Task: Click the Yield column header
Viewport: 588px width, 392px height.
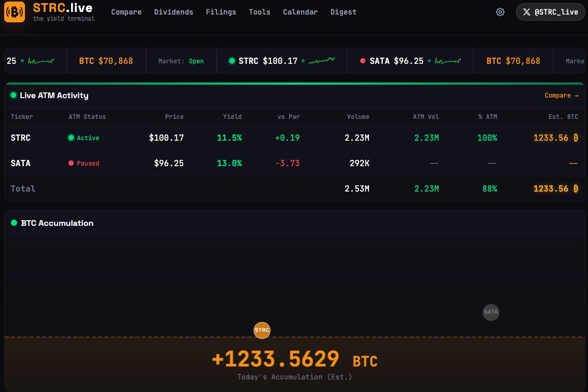Action: coord(233,117)
